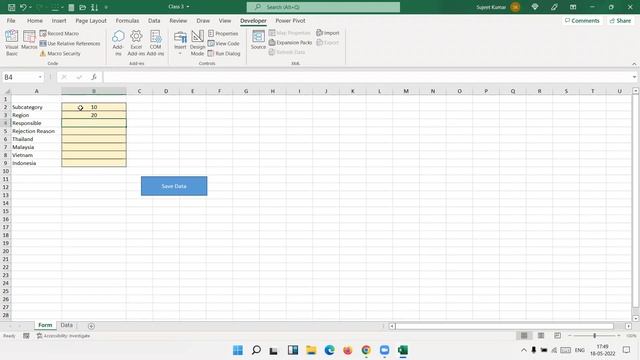Expand the formula bar
640x360 pixels.
click(x=634, y=77)
